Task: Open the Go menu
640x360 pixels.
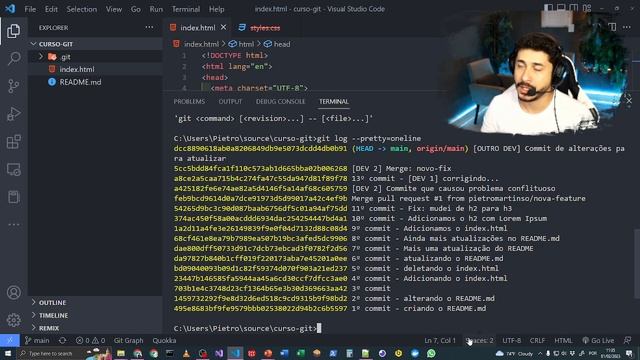Action: click(x=136, y=9)
